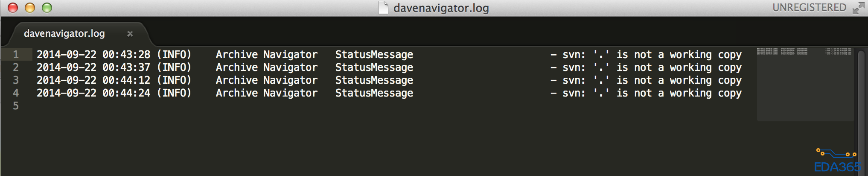The image size is (868, 176).
Task: Close the davenavigator.log tab
Action: (x=130, y=34)
